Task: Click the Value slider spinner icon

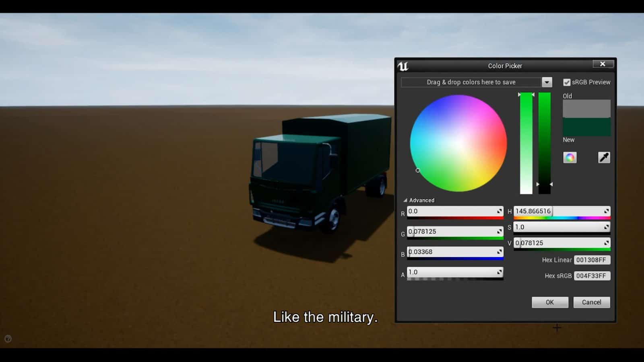Action: tap(606, 243)
